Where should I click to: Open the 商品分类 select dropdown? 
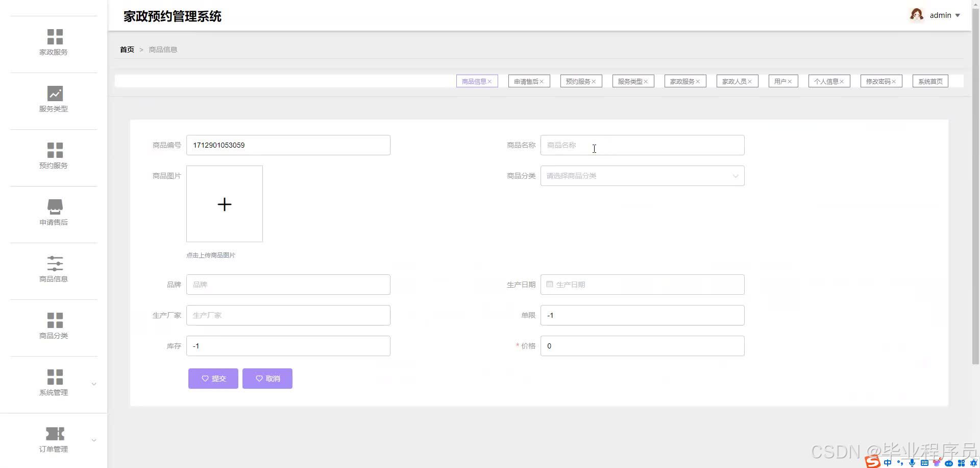(x=642, y=176)
